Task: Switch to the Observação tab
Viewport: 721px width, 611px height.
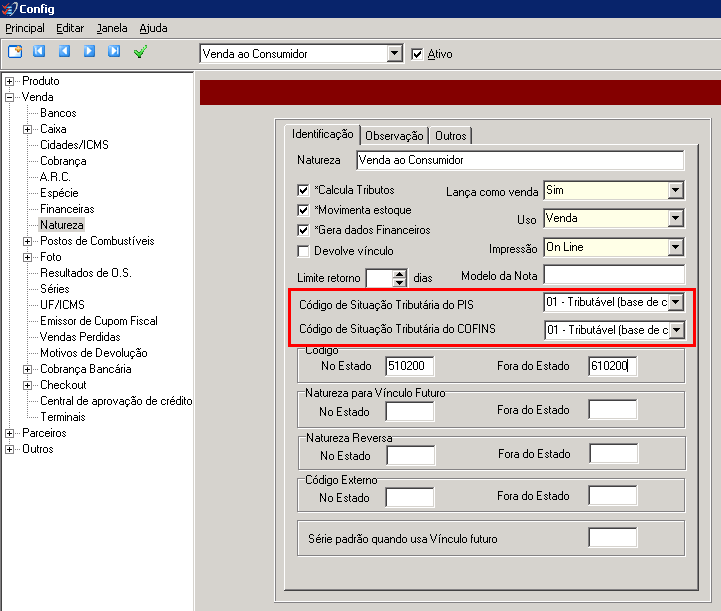Action: [x=394, y=136]
